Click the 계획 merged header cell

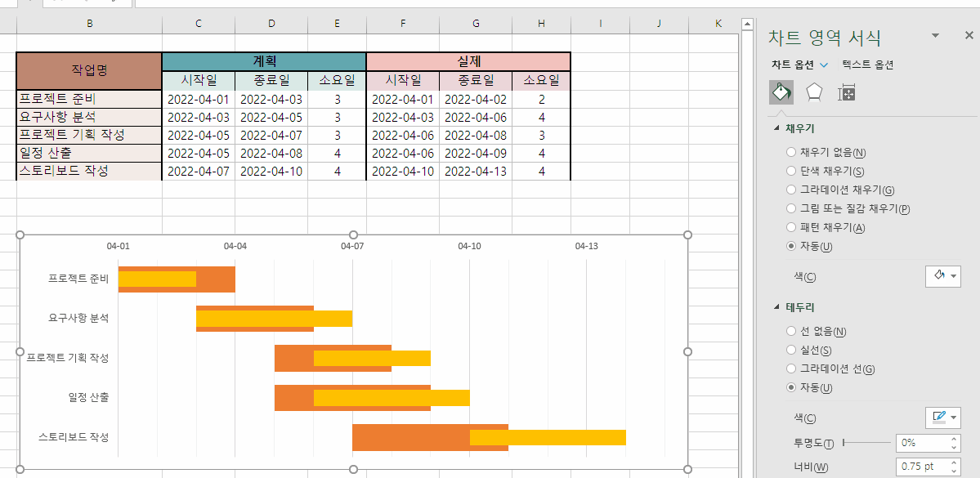tap(264, 62)
